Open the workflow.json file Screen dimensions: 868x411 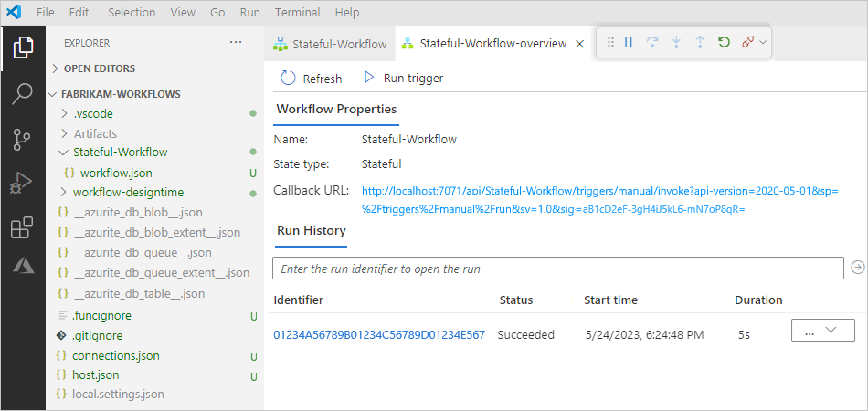click(116, 174)
